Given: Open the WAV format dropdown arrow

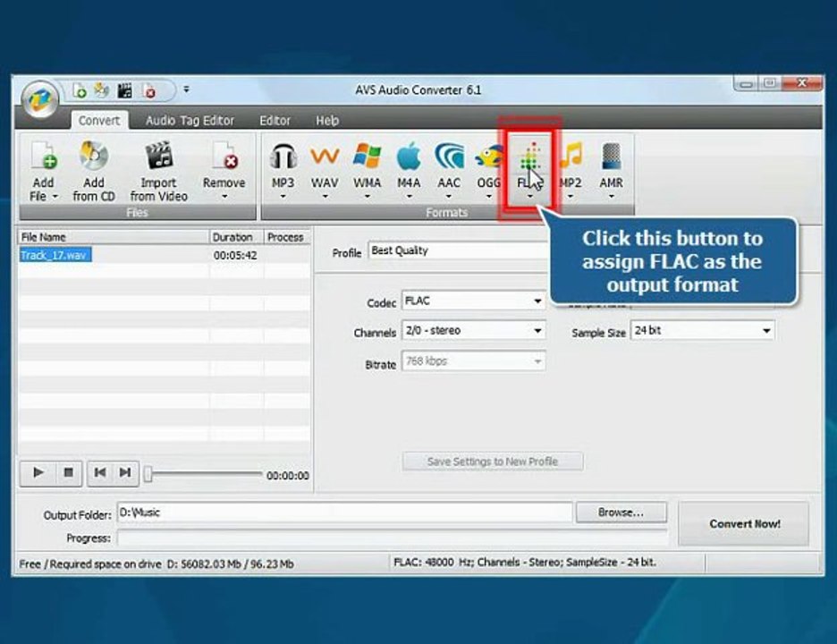Looking at the screenshot, I should pos(325,197).
